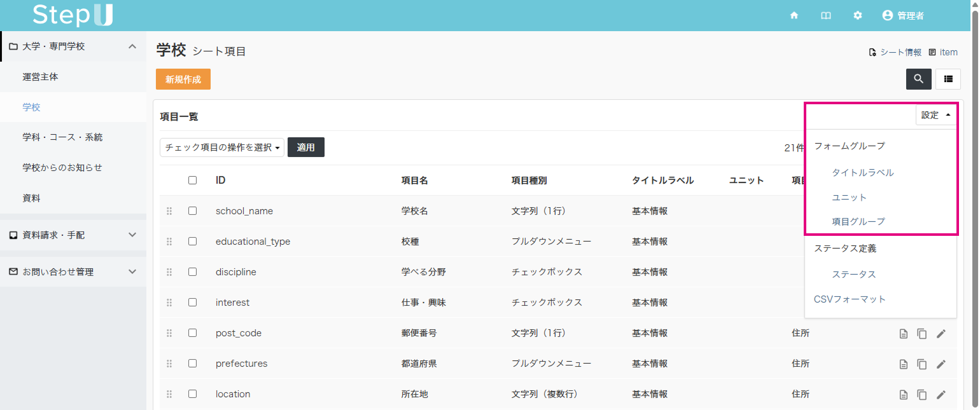Open the シート情報 link

coord(900,52)
